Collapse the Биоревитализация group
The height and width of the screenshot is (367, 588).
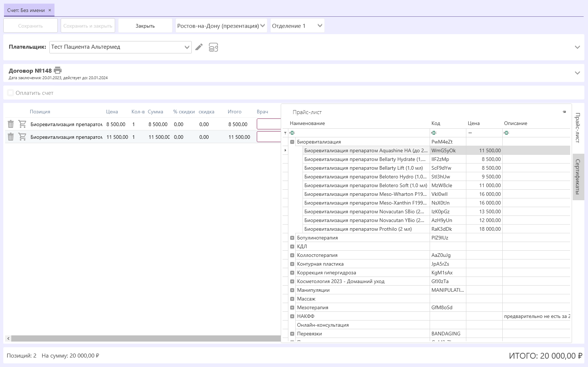292,142
